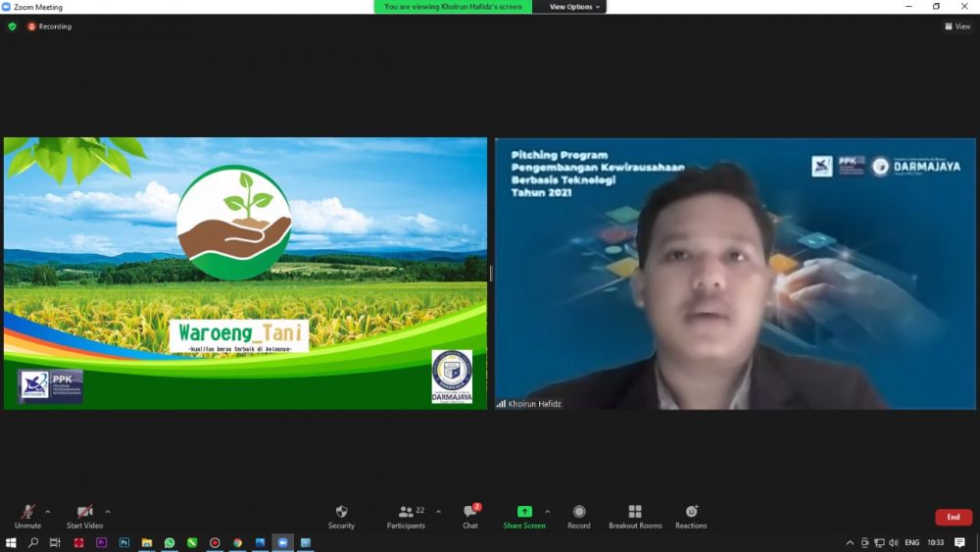Open Premiere Pro from the taskbar

click(101, 542)
